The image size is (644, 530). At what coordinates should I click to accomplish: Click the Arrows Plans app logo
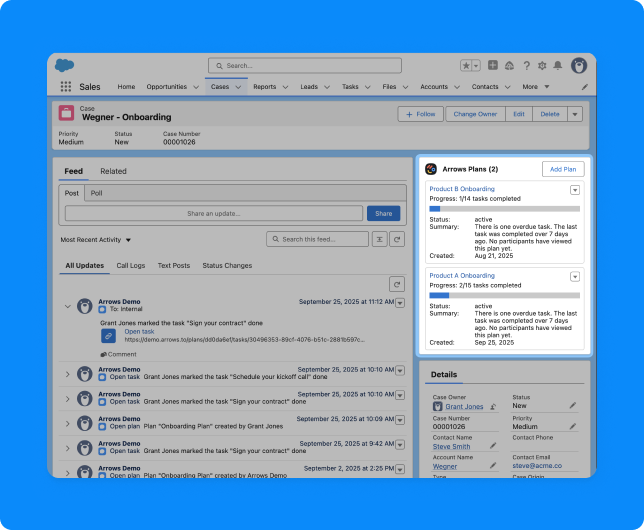point(431,169)
